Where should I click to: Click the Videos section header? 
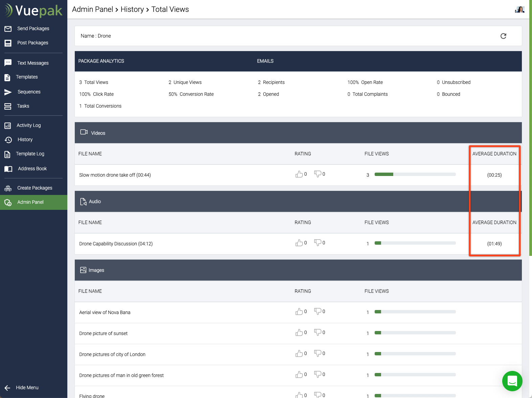coord(98,133)
